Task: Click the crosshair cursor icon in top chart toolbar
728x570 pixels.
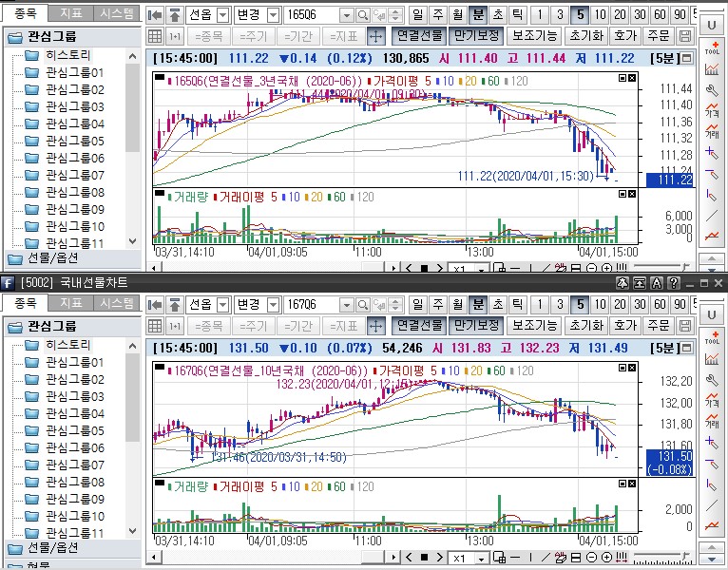Action: pyautogui.click(x=375, y=36)
